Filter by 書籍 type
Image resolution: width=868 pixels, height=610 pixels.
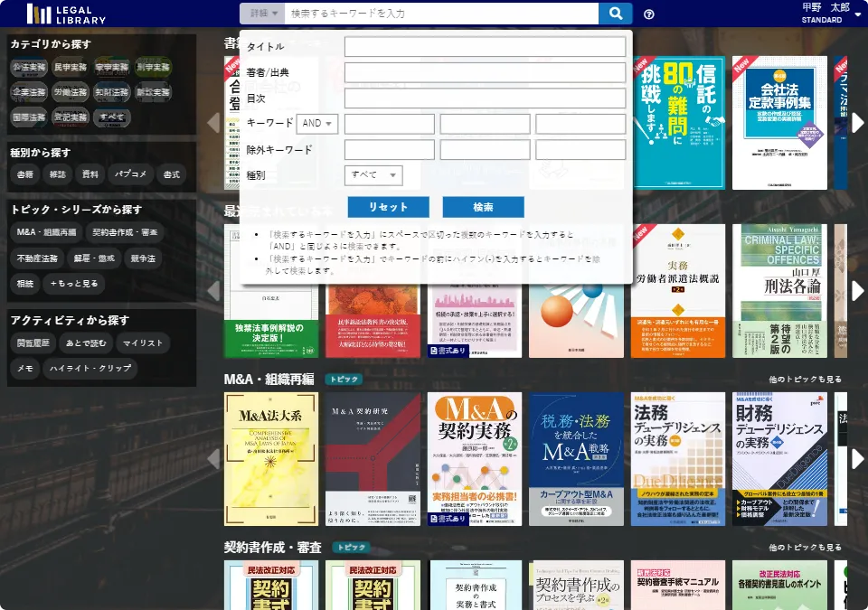click(x=25, y=174)
